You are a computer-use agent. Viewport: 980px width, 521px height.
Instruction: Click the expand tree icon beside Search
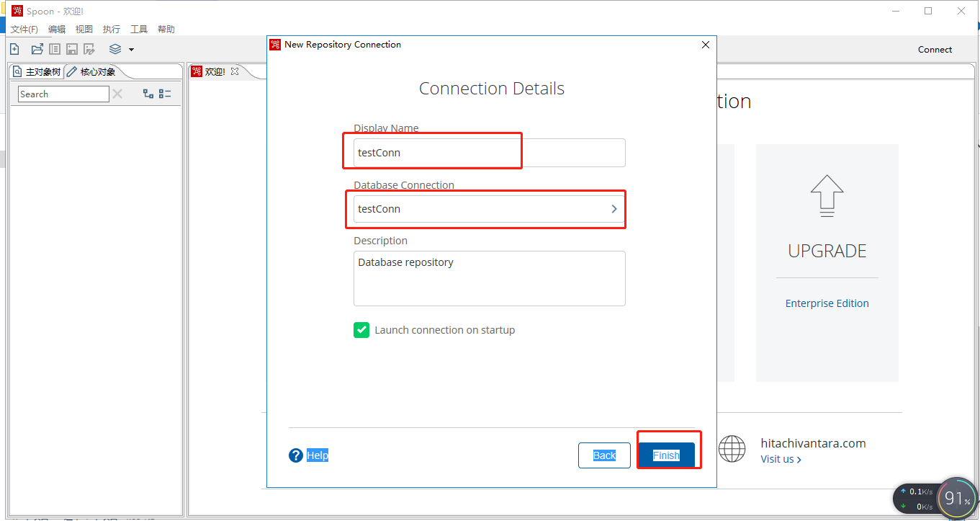pos(148,94)
